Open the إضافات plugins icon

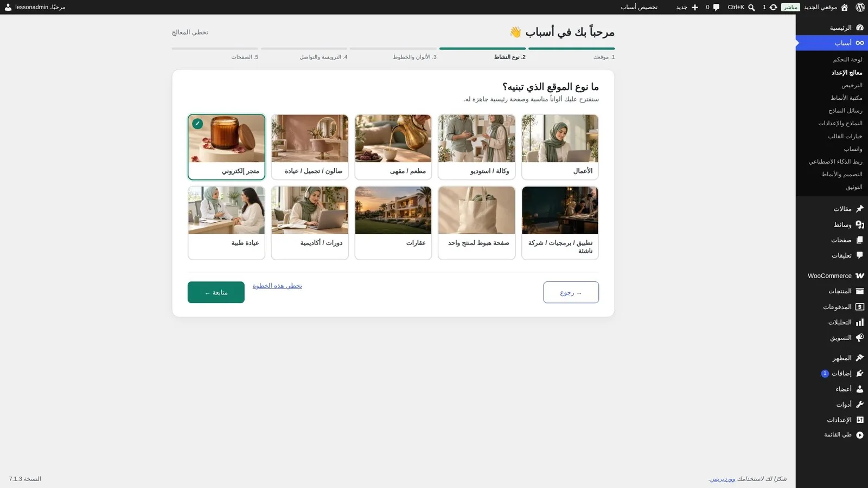(860, 374)
